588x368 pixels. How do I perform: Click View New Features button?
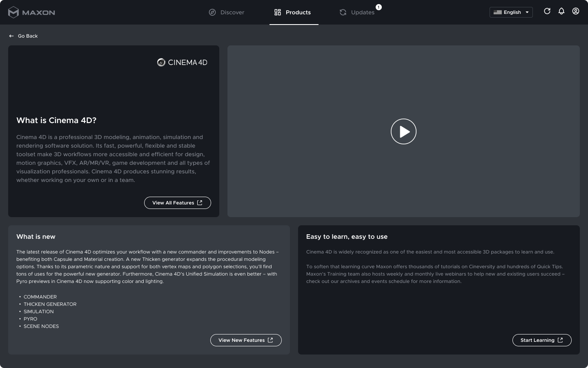click(246, 340)
